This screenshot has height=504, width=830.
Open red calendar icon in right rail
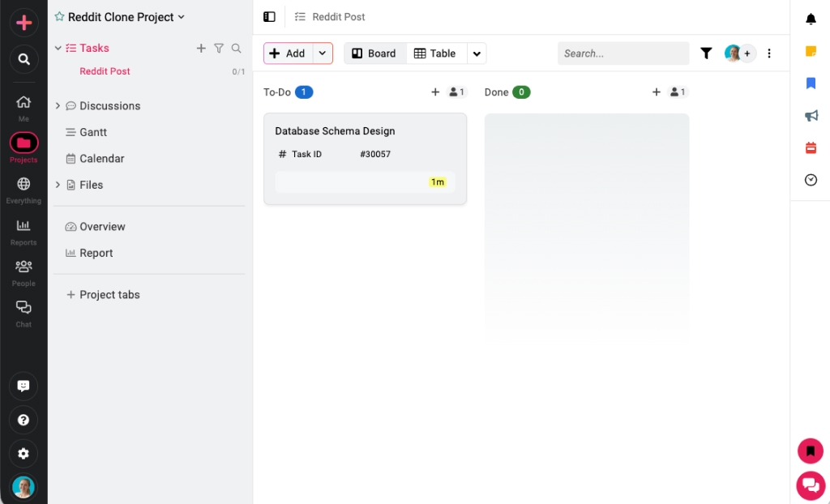(x=811, y=147)
